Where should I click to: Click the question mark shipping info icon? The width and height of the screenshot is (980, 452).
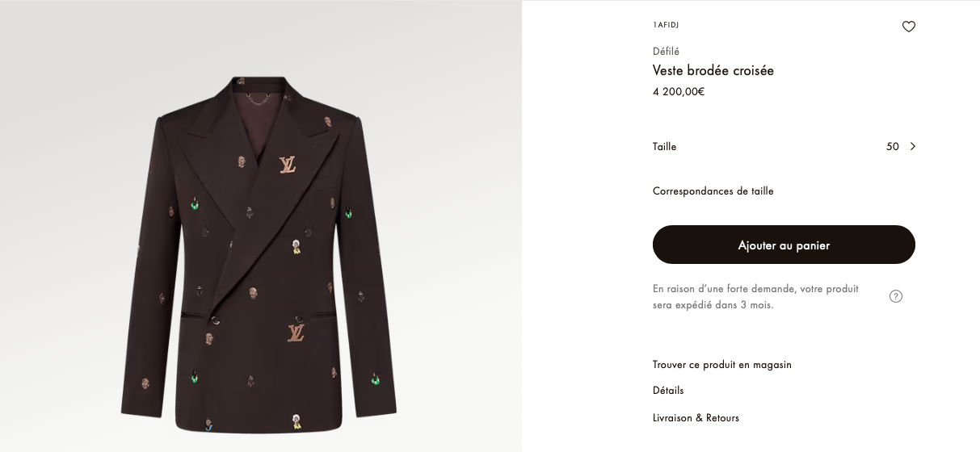coord(896,296)
